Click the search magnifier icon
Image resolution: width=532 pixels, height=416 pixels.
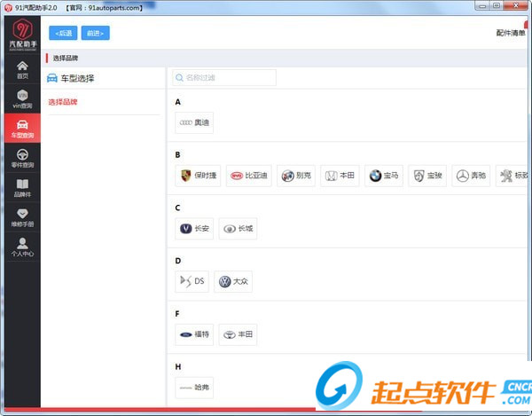tap(179, 78)
